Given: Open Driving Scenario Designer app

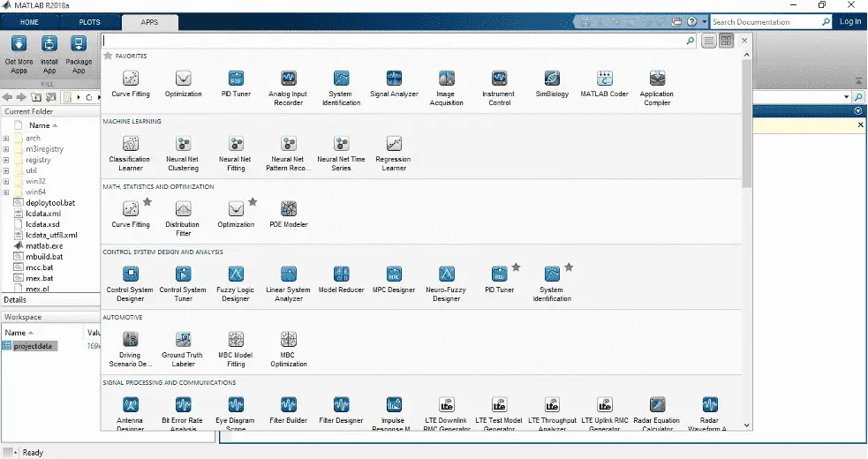Looking at the screenshot, I should click(130, 350).
